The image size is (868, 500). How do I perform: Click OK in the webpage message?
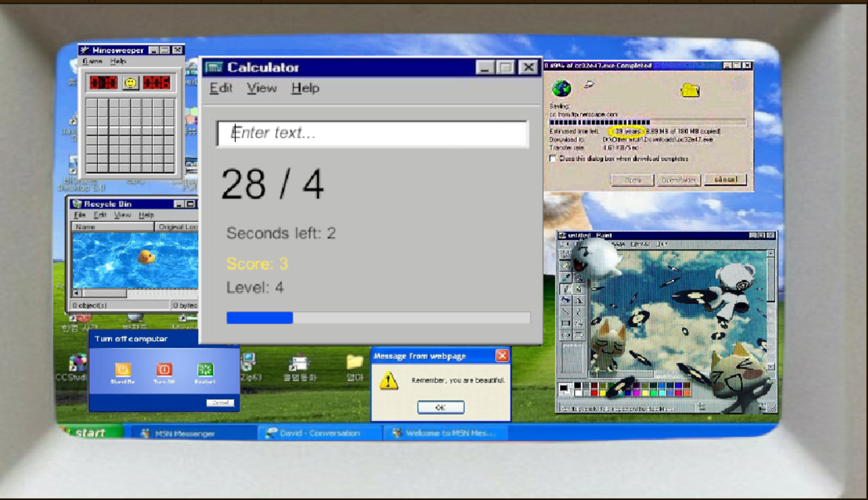click(x=440, y=407)
